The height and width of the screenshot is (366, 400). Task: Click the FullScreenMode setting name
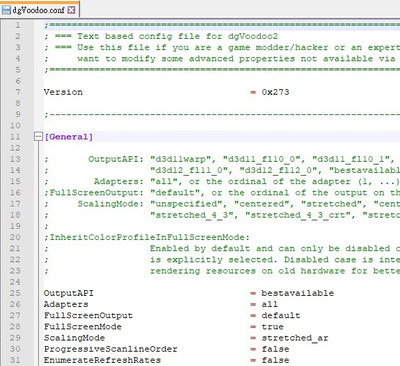point(83,327)
